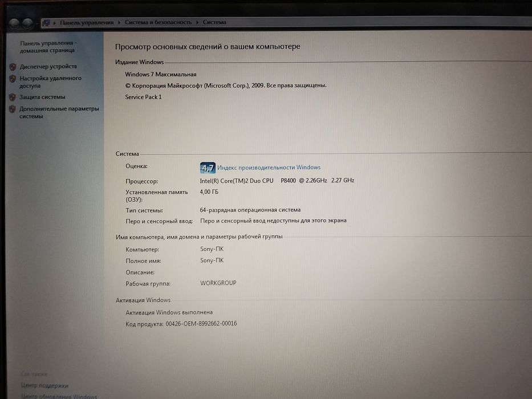The width and height of the screenshot is (532, 399).
Task: Open breadcrumb arrow after Панель управления
Action: (x=119, y=22)
